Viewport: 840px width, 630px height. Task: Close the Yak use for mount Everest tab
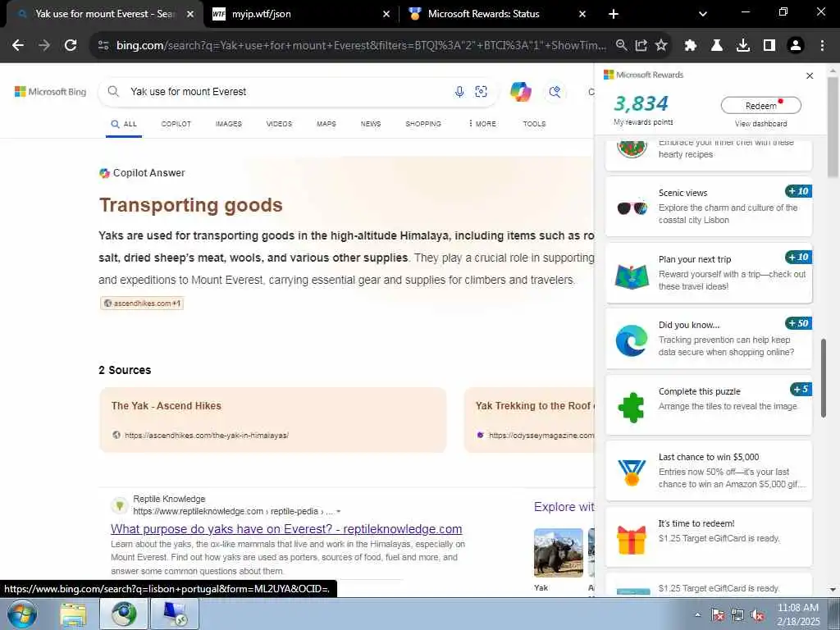[x=190, y=14]
